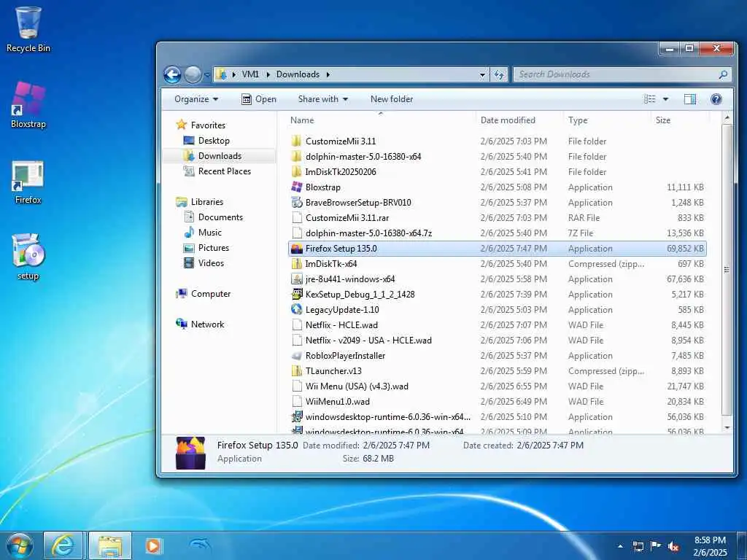The image size is (747, 560).
Task: Select Computer in the navigation pane
Action: pyautogui.click(x=211, y=294)
